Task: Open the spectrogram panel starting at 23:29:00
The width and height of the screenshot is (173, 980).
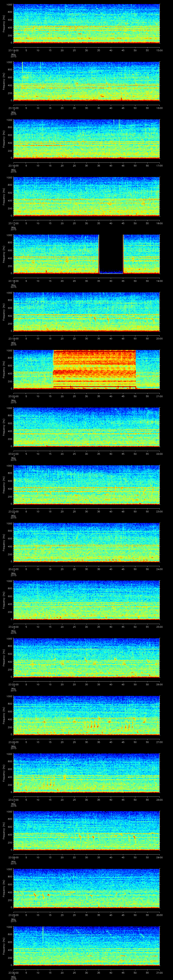Action: [x=86, y=888]
